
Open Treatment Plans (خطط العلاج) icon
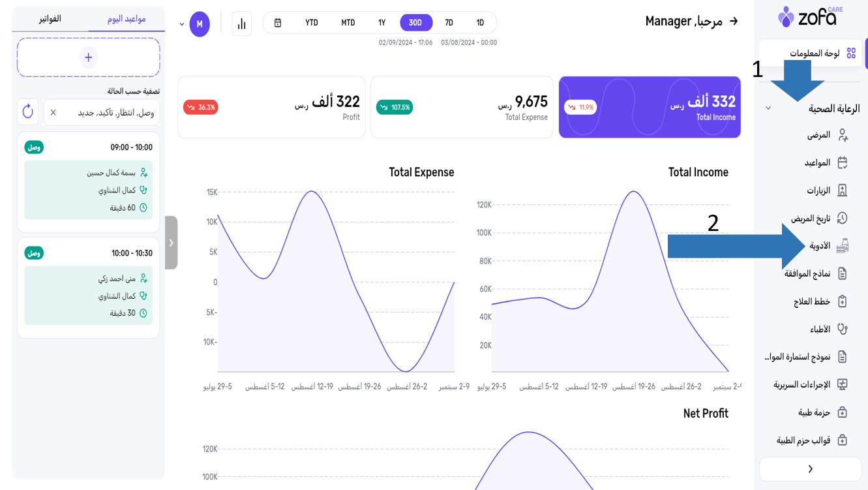click(x=842, y=301)
